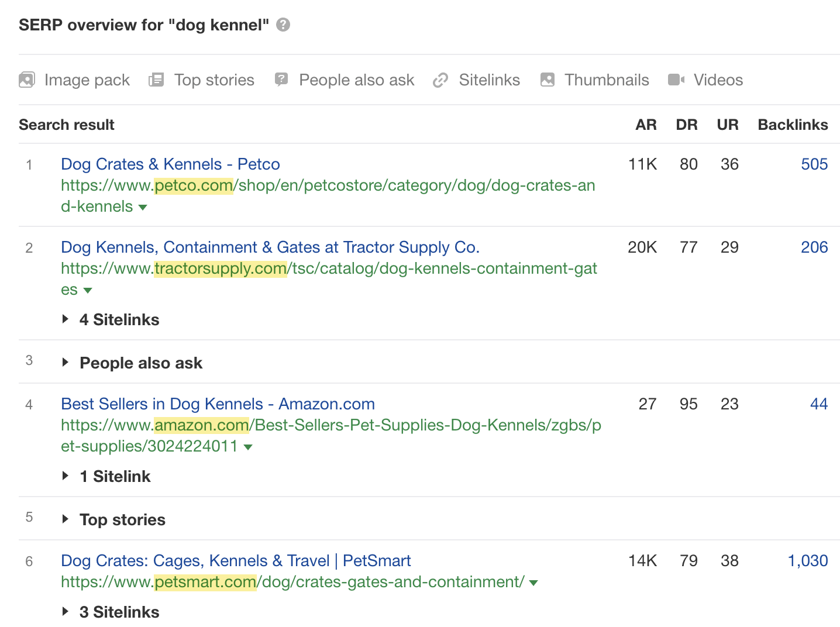
Task: Click the Sitelinks chain icon
Action: click(x=440, y=80)
